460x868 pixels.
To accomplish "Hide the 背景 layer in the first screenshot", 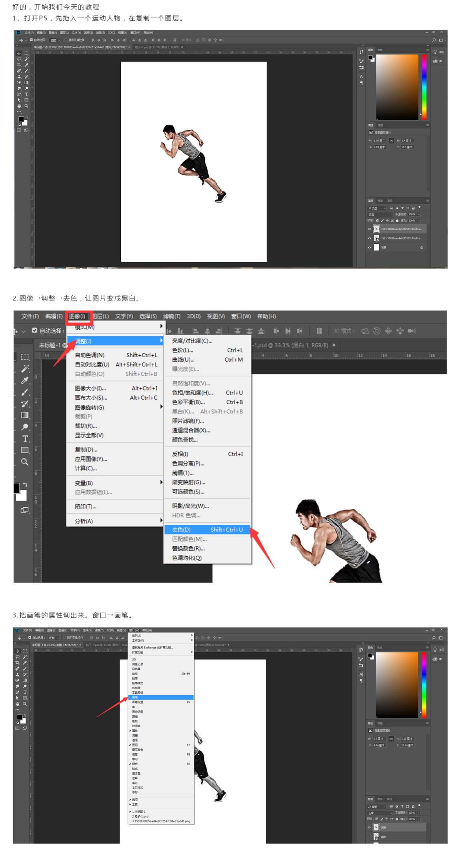I will pos(369,247).
